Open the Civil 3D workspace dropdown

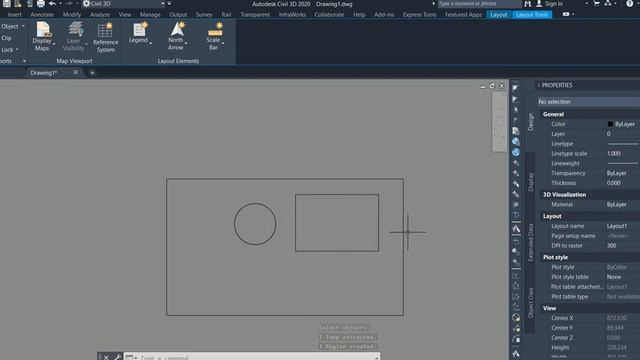click(124, 4)
